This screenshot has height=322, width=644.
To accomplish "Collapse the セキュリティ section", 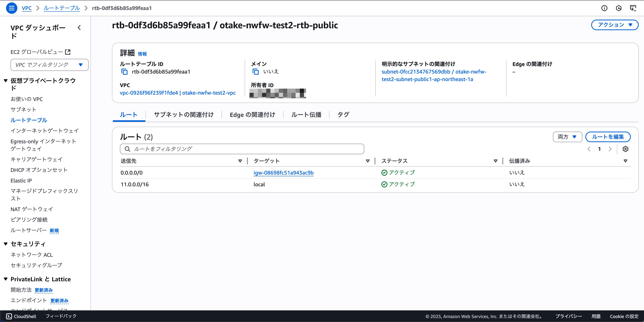I will pos(6,244).
